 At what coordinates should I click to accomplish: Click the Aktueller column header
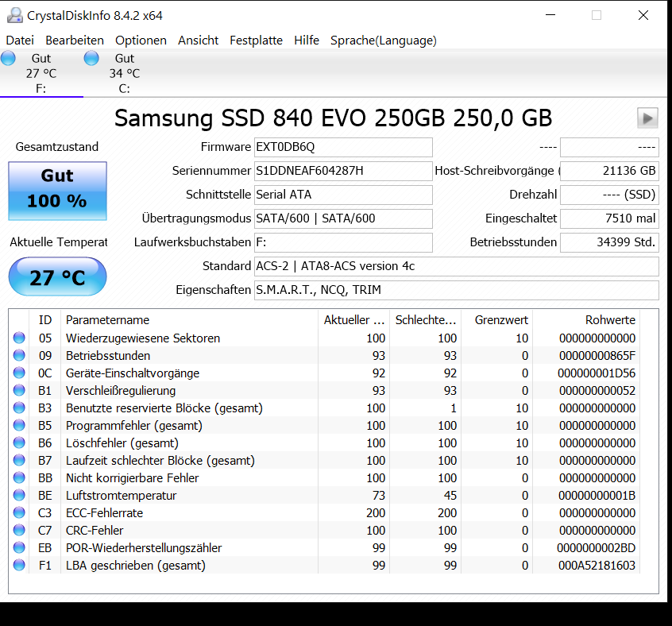click(x=354, y=320)
